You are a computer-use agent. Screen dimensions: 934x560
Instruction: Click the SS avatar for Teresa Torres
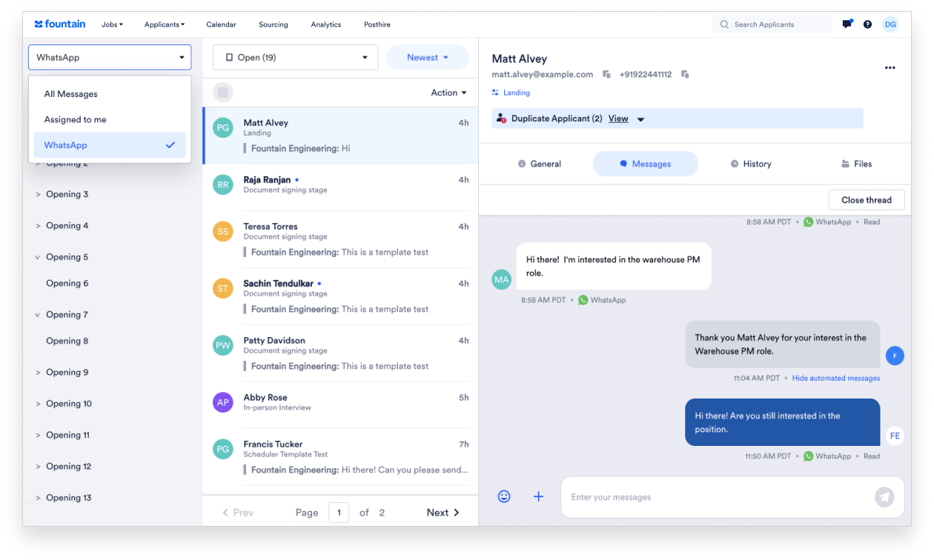223,232
